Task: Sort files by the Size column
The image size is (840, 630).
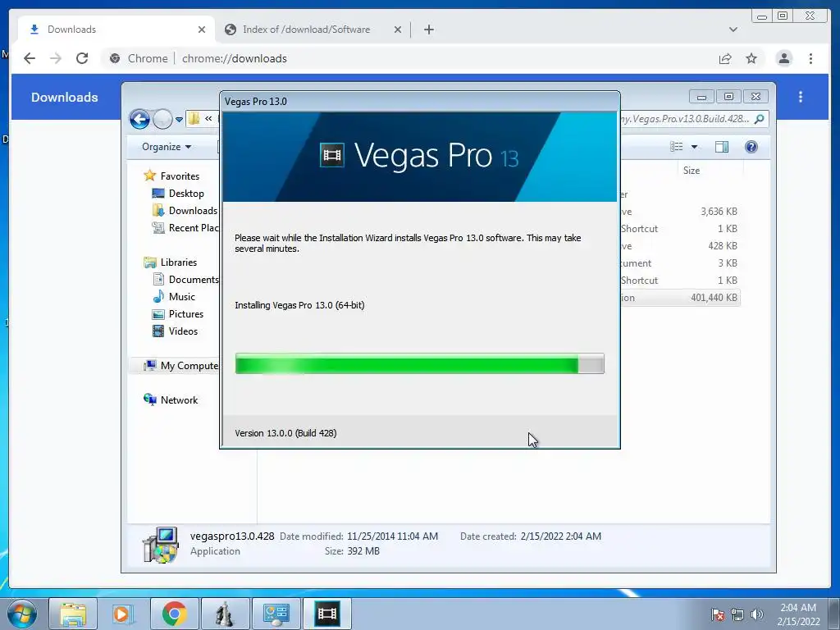Action: coord(691,171)
